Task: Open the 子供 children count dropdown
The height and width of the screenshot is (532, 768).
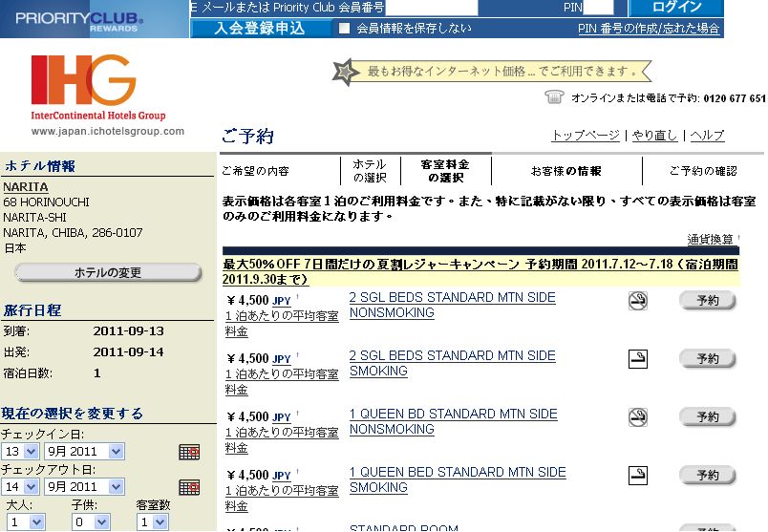Action: click(91, 521)
